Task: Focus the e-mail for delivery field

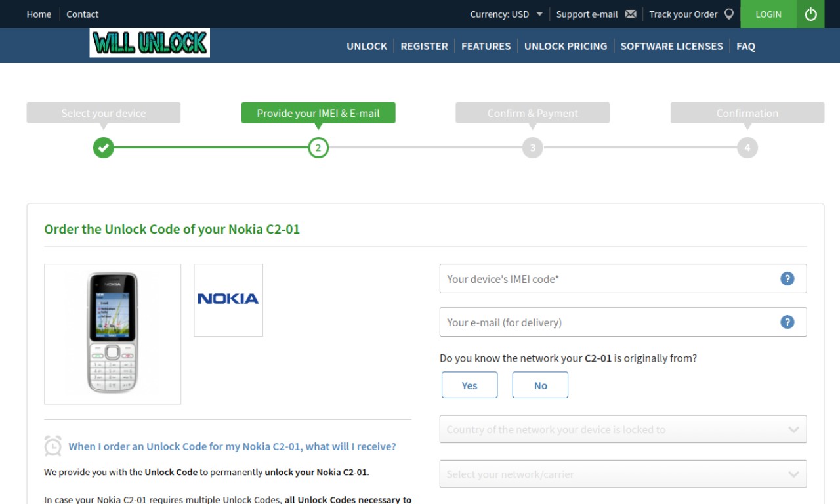Action: tap(623, 322)
